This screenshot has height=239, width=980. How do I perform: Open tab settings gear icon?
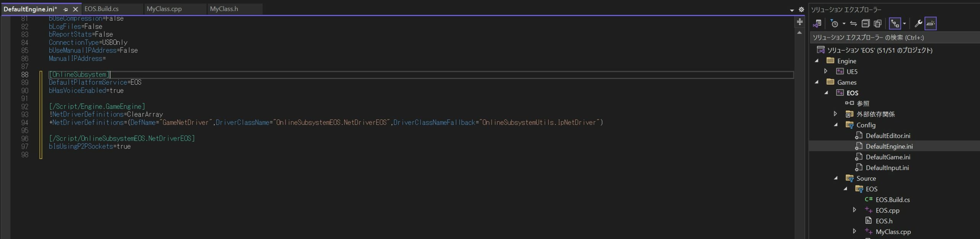(x=801, y=10)
